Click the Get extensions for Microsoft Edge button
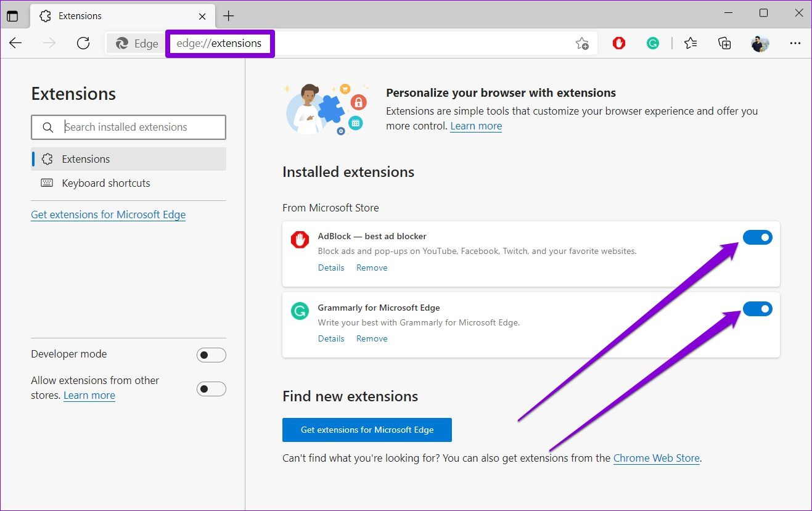 [x=367, y=430]
